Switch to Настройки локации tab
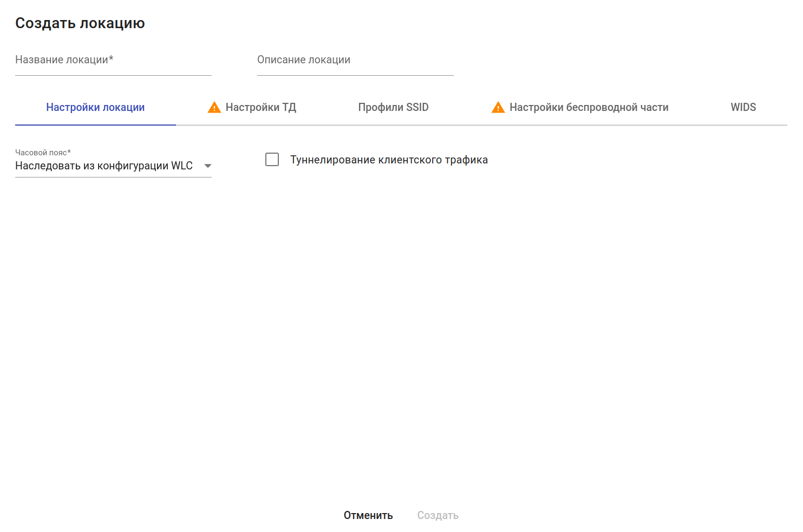 click(95, 108)
